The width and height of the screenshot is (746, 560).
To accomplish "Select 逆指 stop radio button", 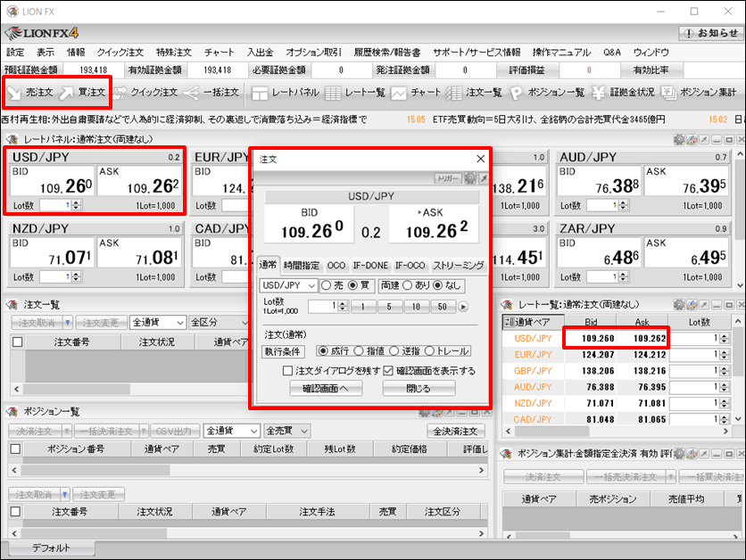I will [394, 350].
